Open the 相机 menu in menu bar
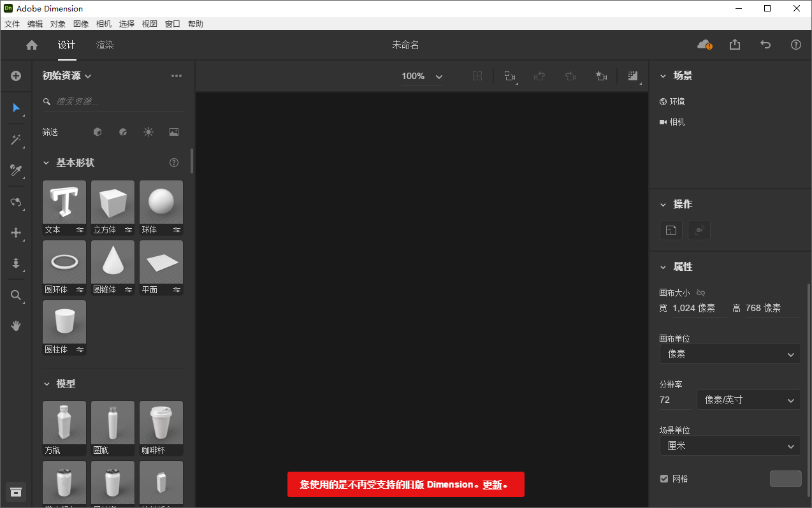This screenshot has width=812, height=508. [103, 24]
